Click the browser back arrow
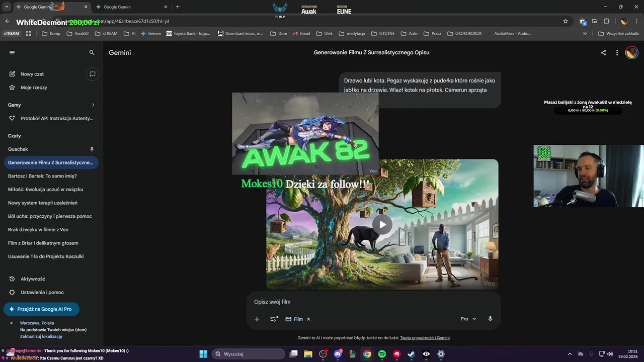 pyautogui.click(x=7, y=21)
